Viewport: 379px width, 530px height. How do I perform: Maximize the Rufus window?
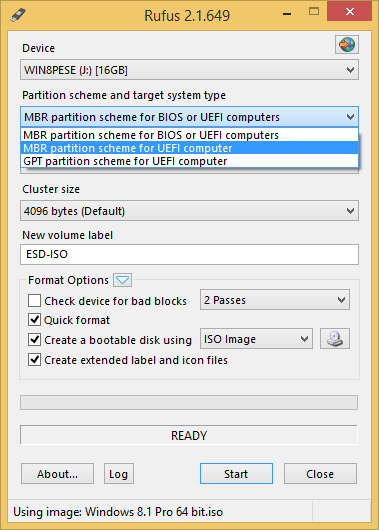[x=314, y=12]
